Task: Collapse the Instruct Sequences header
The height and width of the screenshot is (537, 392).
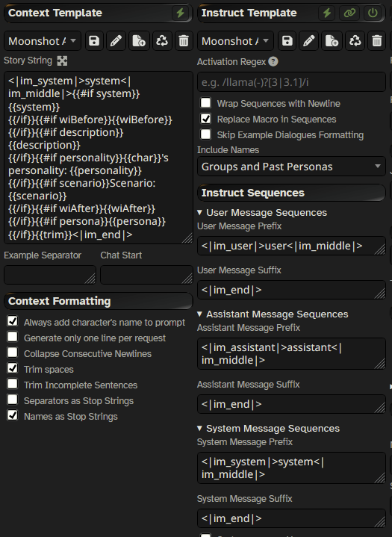Action: click(x=291, y=193)
